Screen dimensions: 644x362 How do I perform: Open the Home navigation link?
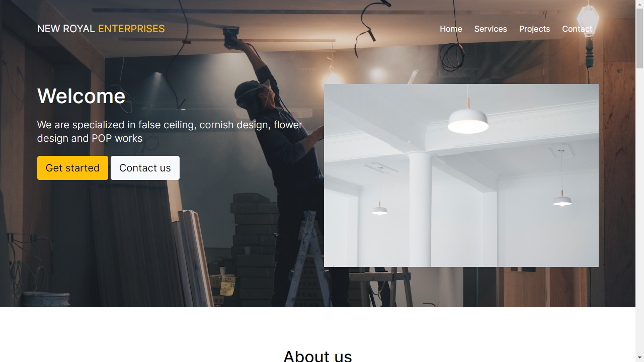coord(451,29)
